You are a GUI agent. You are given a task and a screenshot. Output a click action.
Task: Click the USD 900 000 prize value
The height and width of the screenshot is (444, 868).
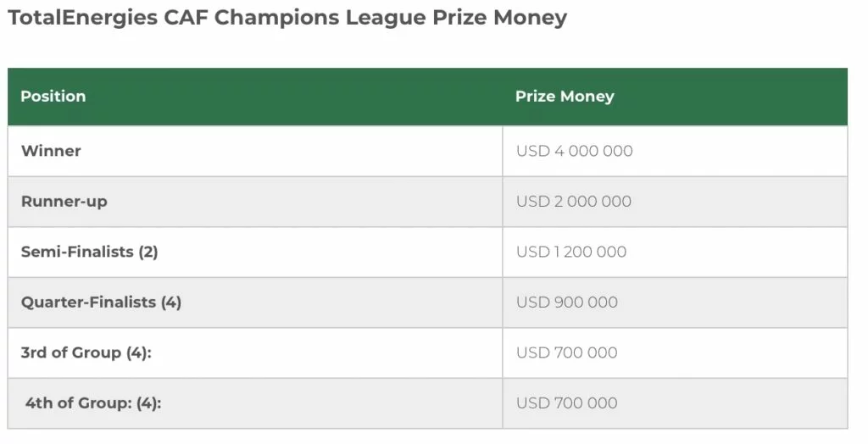coord(567,302)
